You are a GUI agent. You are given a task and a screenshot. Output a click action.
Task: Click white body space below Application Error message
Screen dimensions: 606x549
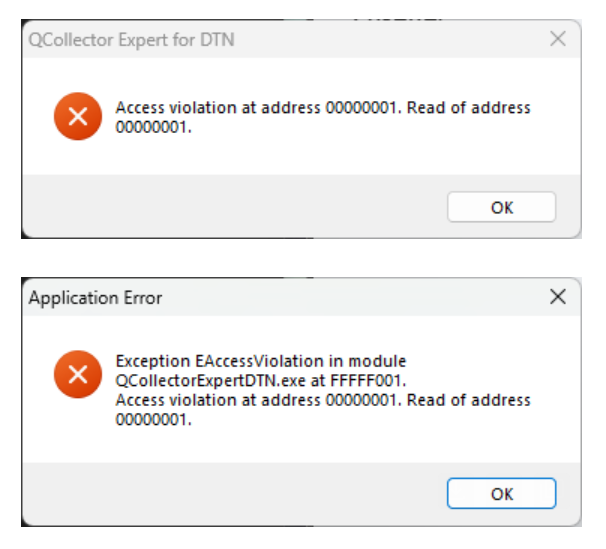click(x=301, y=446)
